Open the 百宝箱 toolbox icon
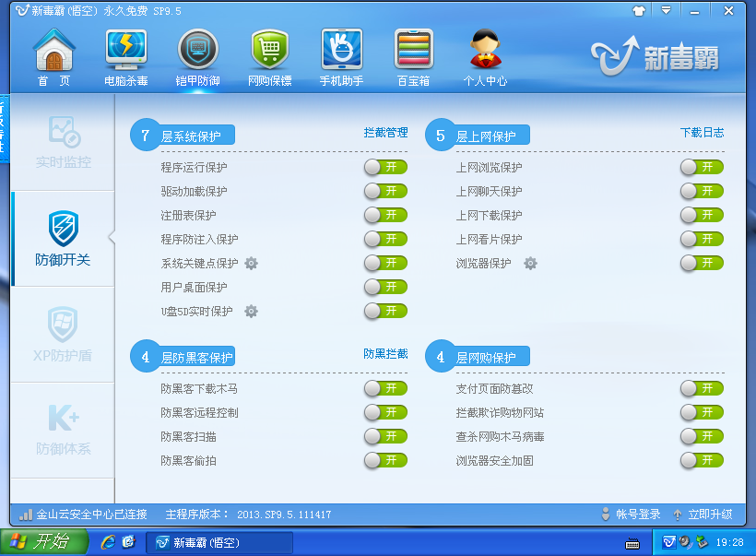 413,57
